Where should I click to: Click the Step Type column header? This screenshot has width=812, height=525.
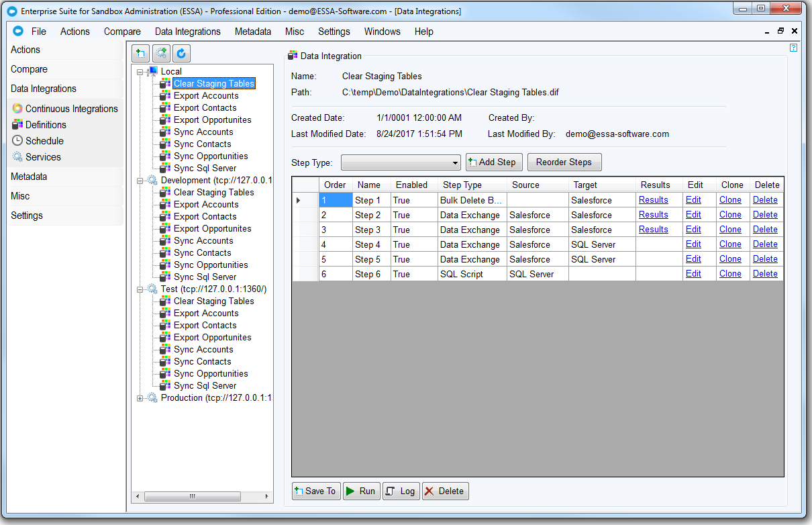coord(472,185)
